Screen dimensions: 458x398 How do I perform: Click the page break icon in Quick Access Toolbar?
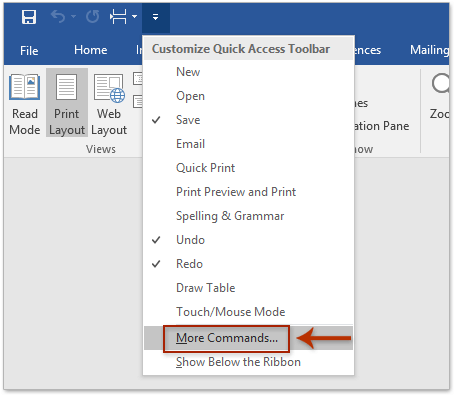tap(118, 16)
